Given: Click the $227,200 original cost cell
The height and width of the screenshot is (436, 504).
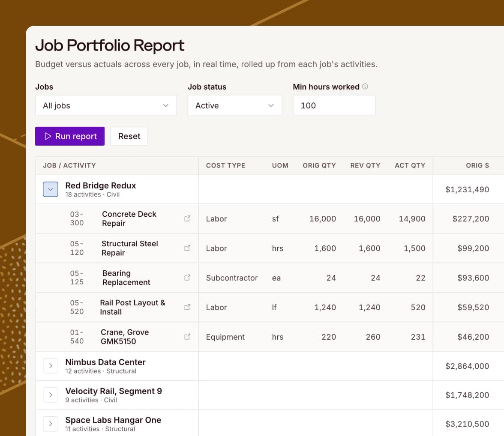Looking at the screenshot, I should pyautogui.click(x=471, y=219).
